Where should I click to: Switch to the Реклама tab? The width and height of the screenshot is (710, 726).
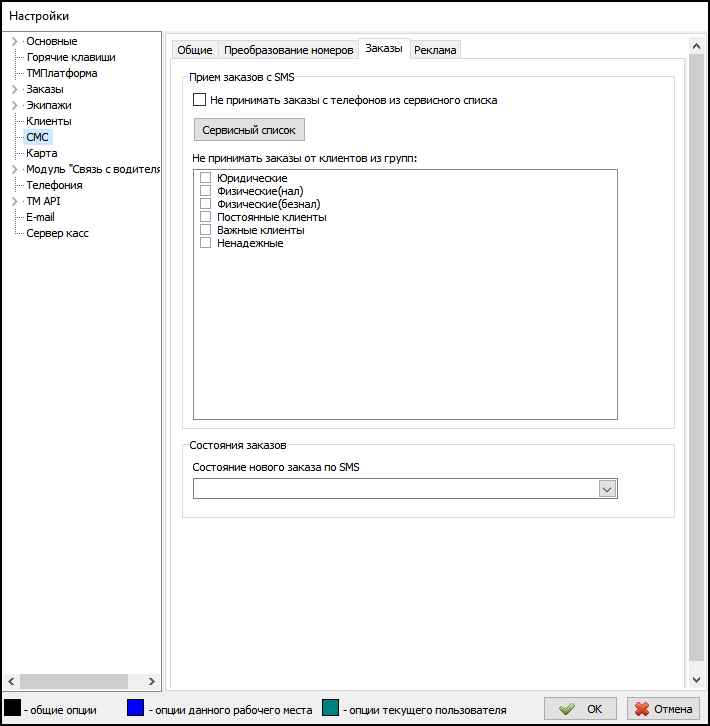(x=435, y=50)
